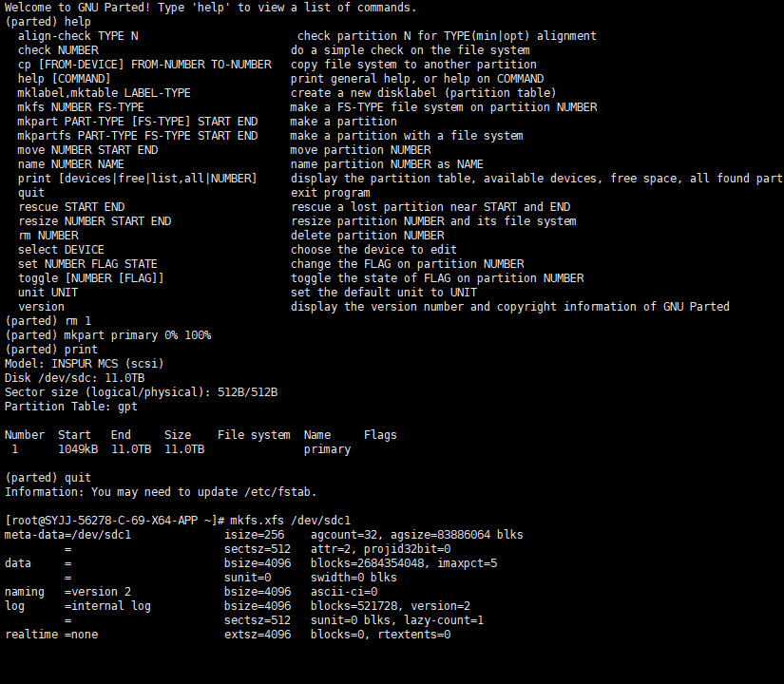Click the 'File system' column header
The image size is (784, 684).
tap(254, 435)
